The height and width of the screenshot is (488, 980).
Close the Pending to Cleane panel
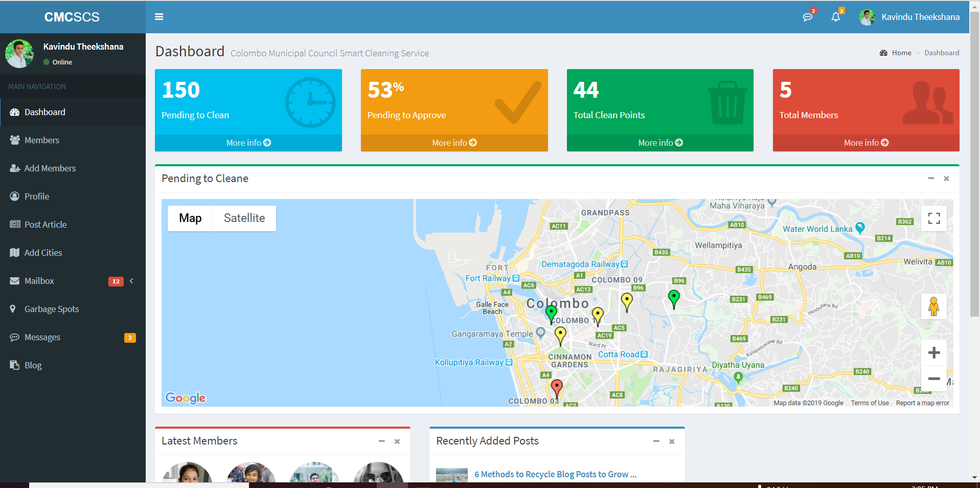[x=946, y=179]
